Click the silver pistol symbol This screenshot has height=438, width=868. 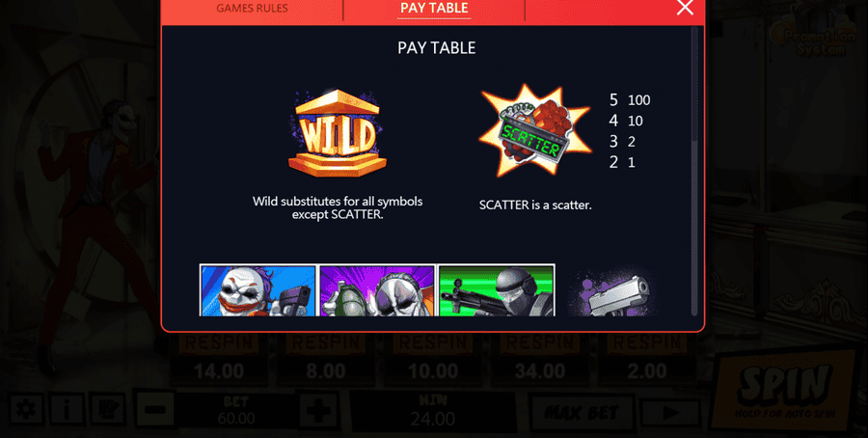point(614,293)
